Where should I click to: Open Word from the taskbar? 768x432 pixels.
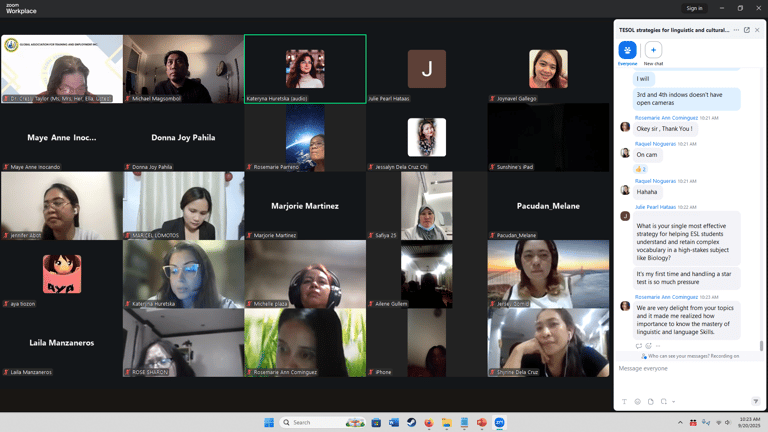coord(394,422)
